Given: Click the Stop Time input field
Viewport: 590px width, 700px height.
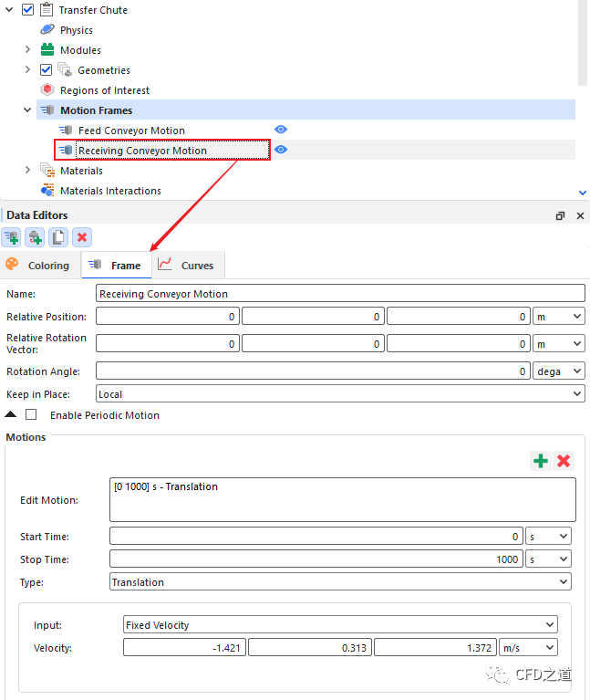Looking at the screenshot, I should [316, 559].
